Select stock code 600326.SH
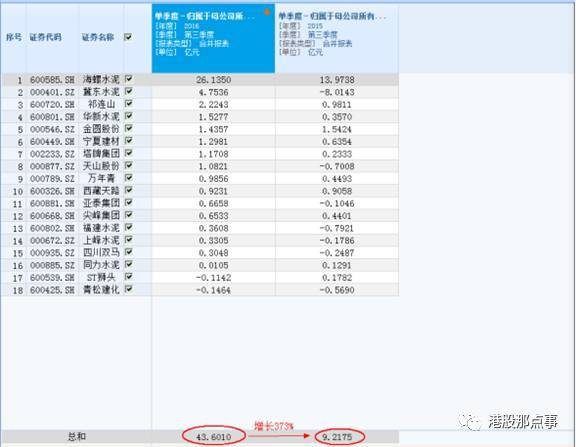 click(52, 191)
